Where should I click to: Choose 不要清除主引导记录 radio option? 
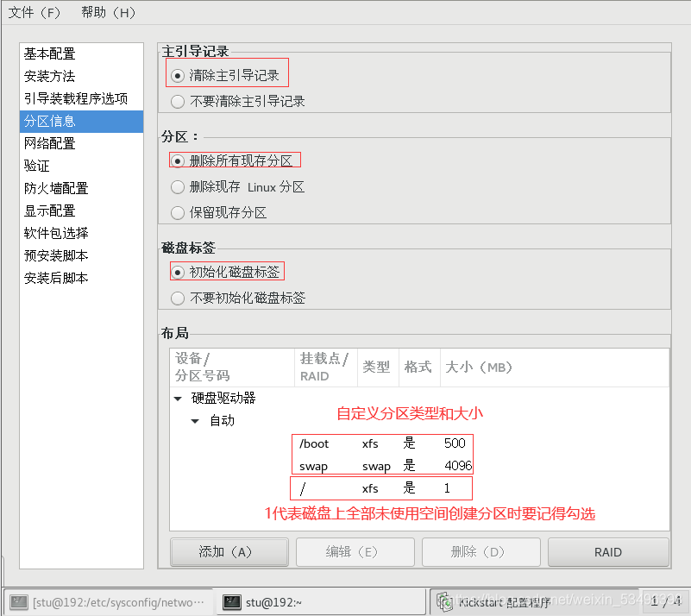point(178,102)
